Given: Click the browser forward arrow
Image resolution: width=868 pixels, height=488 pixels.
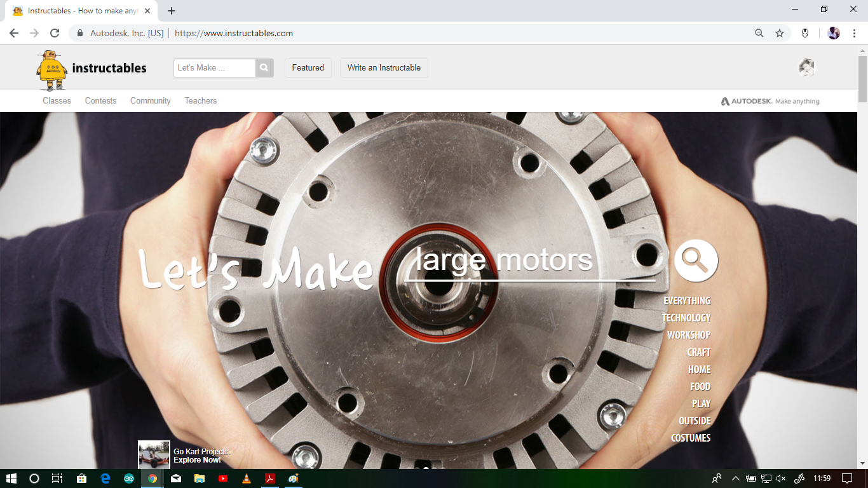Looking at the screenshot, I should click(34, 33).
